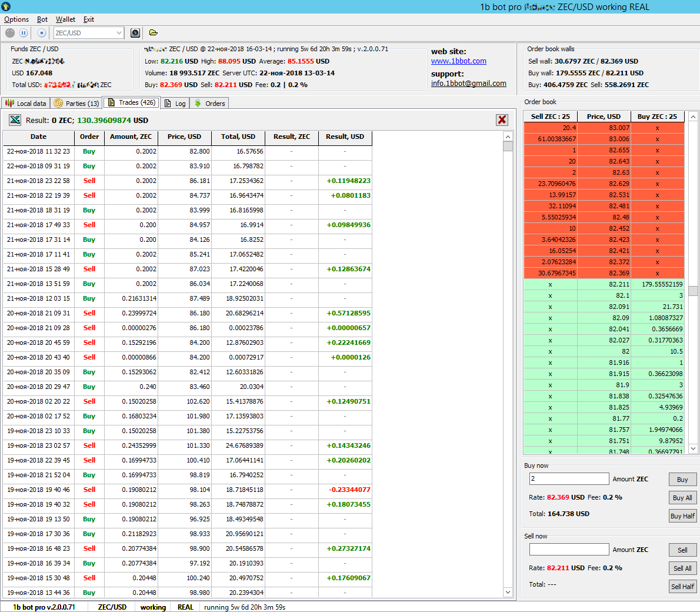Click the app logo in title bar
The image size is (700, 612).
(6, 7)
